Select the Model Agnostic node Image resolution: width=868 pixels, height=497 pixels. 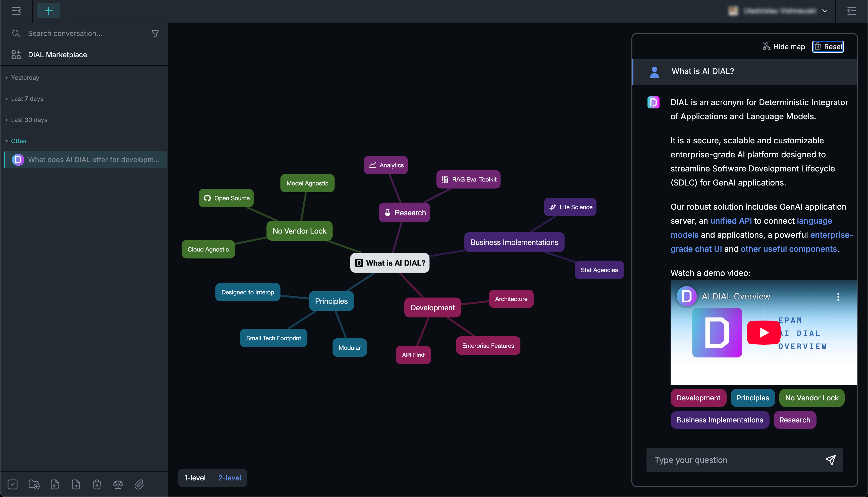307,183
